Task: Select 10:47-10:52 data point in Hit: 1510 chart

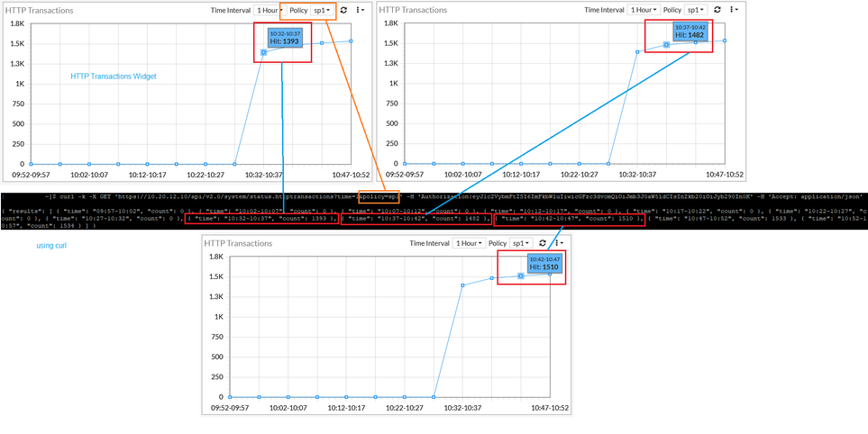Action: coord(550,274)
